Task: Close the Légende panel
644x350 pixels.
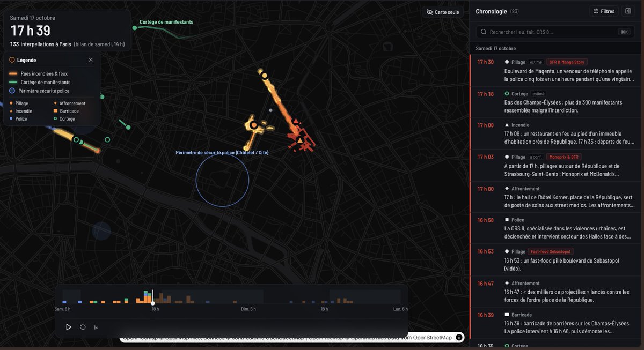Action: tap(90, 60)
